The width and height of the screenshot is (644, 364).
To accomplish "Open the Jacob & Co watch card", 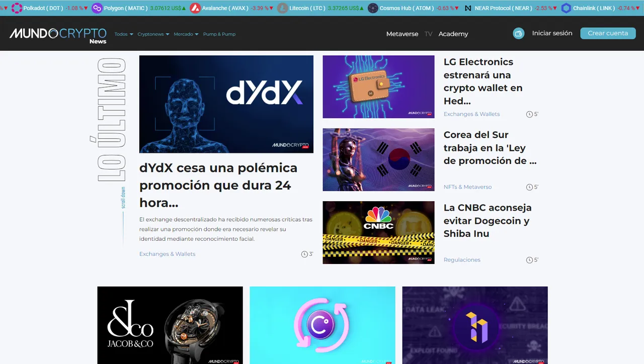I will [x=170, y=325].
